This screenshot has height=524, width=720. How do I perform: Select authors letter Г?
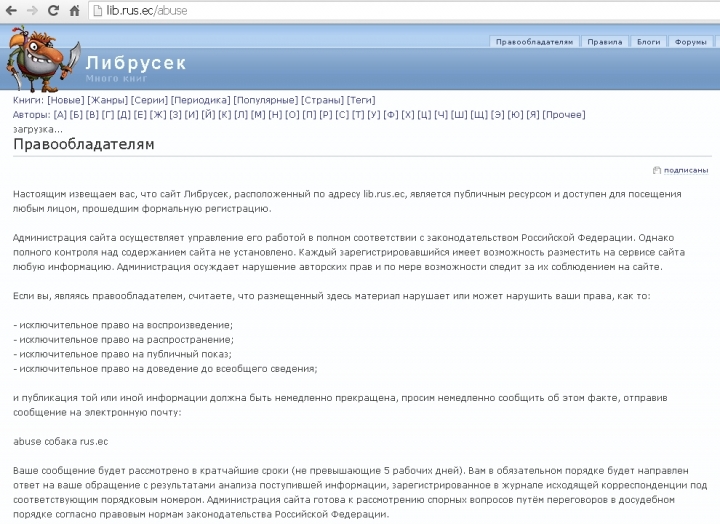click(108, 115)
